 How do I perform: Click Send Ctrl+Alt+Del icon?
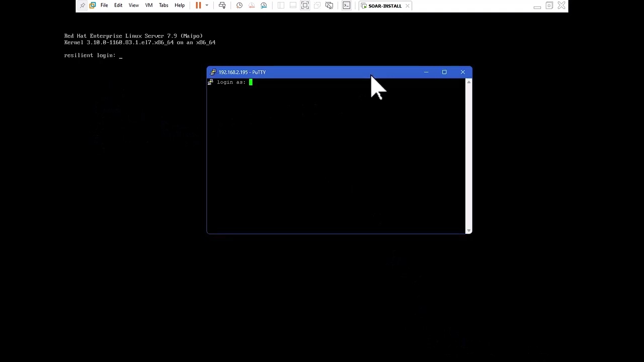point(222,6)
